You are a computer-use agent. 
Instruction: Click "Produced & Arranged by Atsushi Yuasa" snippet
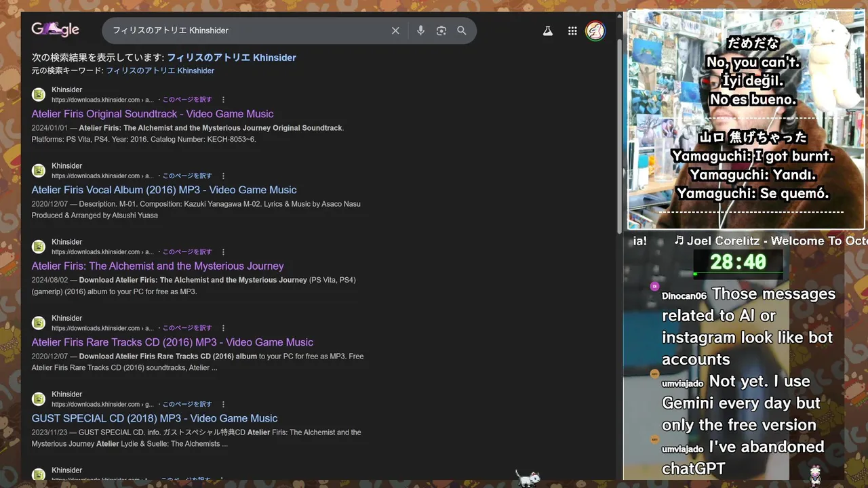(94, 216)
